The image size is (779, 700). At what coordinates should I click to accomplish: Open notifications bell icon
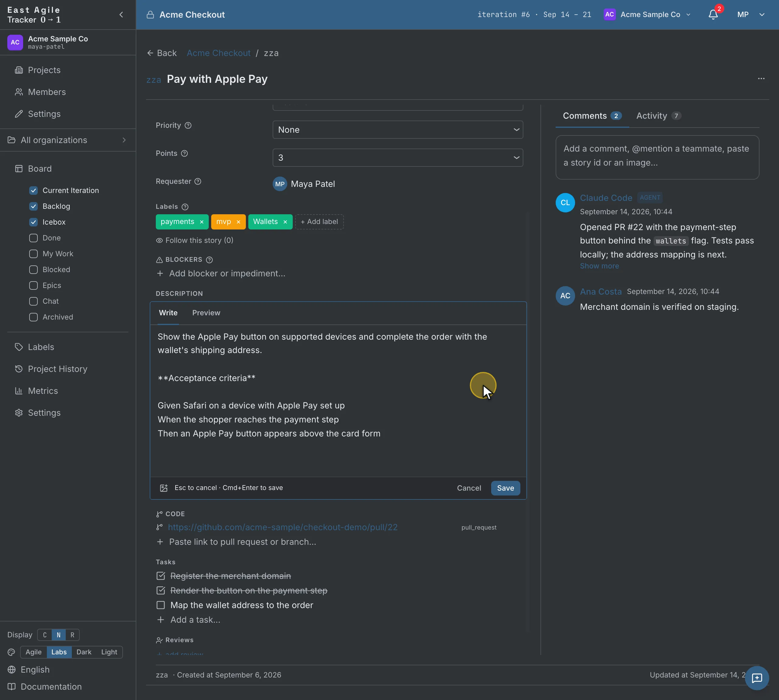click(713, 15)
